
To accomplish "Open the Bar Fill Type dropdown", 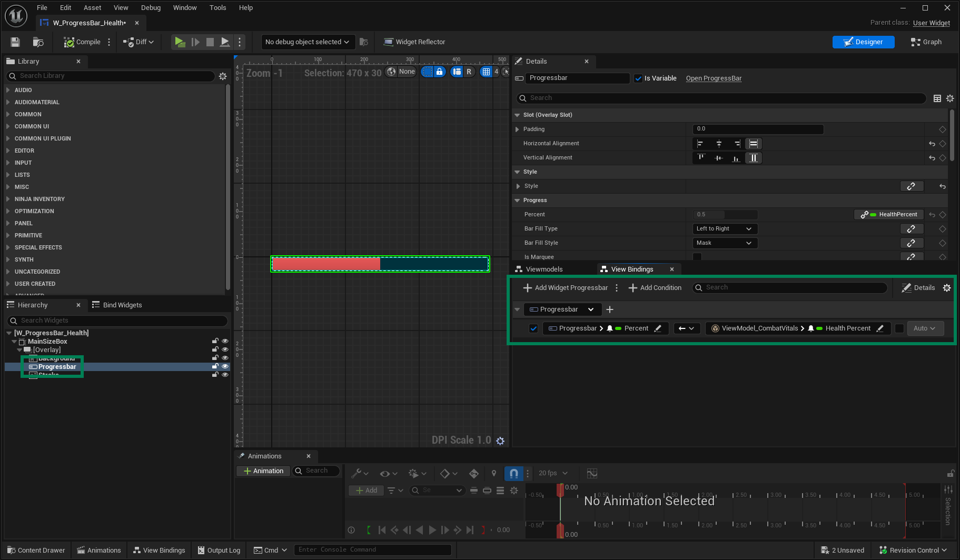I will coord(725,229).
